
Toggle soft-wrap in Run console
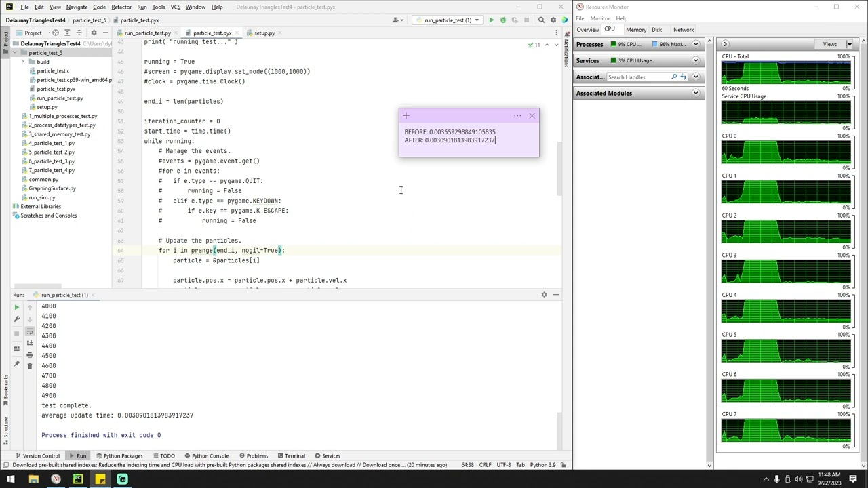click(x=29, y=331)
